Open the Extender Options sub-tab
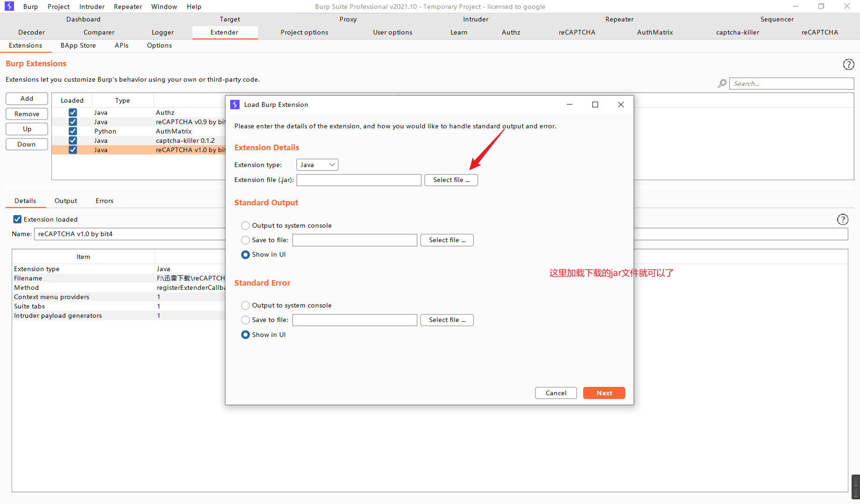 [x=160, y=45]
